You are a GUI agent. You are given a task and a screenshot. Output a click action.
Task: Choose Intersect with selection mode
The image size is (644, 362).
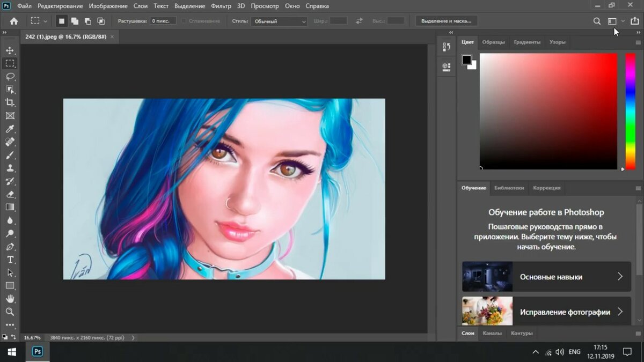click(100, 21)
